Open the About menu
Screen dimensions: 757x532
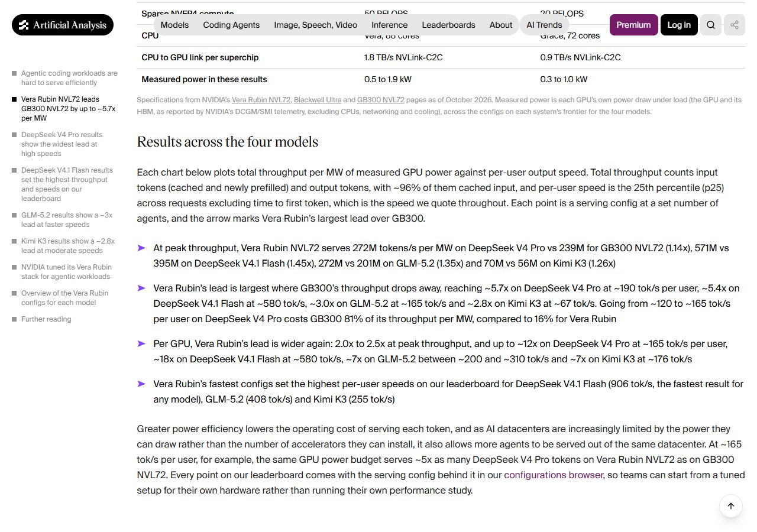point(501,25)
